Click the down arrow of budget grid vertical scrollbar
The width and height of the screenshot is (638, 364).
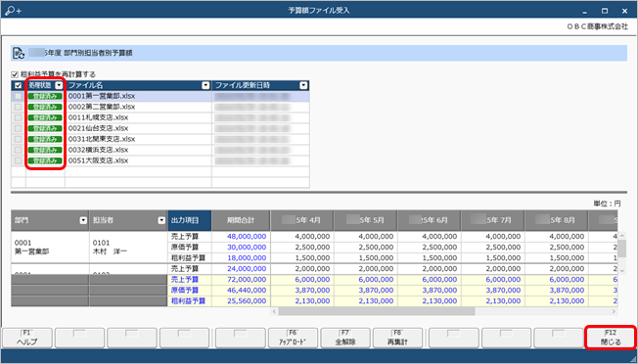click(x=622, y=271)
